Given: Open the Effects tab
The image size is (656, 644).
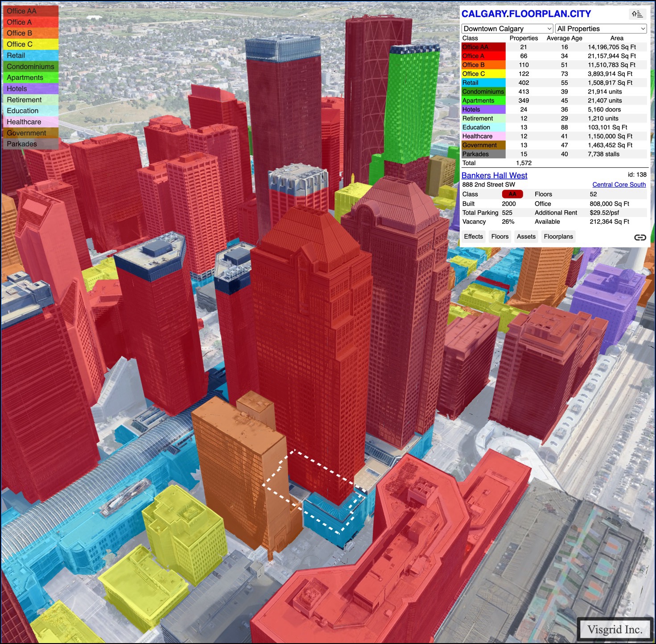Looking at the screenshot, I should (473, 237).
